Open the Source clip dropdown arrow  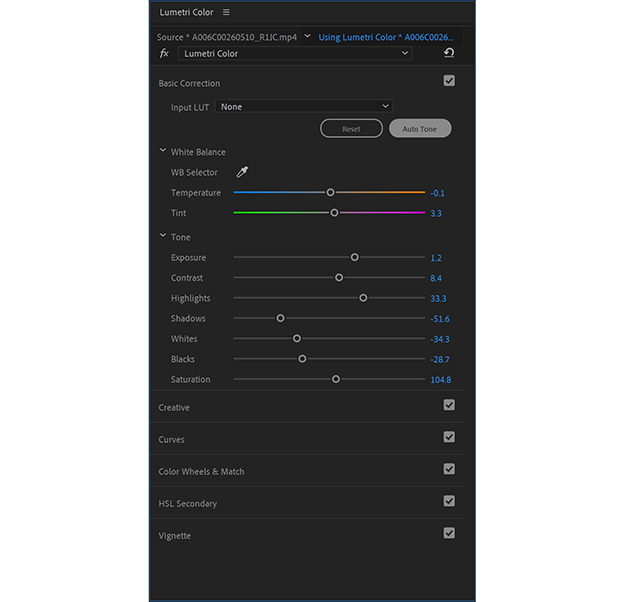click(x=307, y=37)
